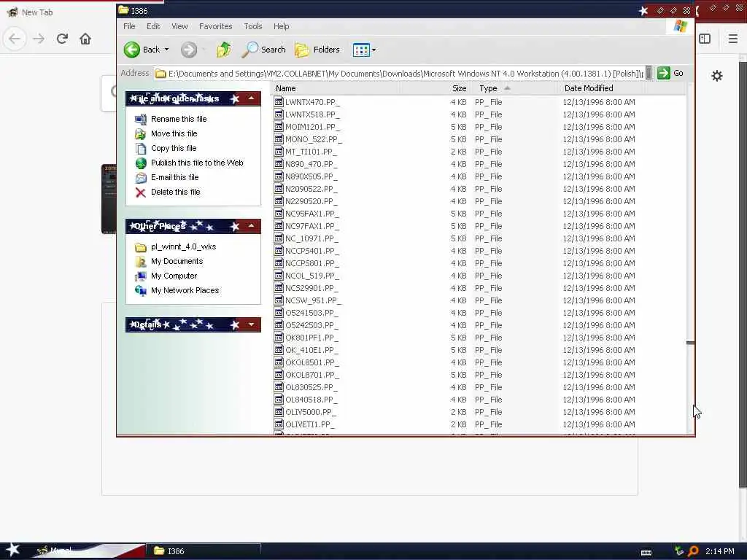Click red X Delete this file icon
The height and width of the screenshot is (560, 747).
point(141,192)
